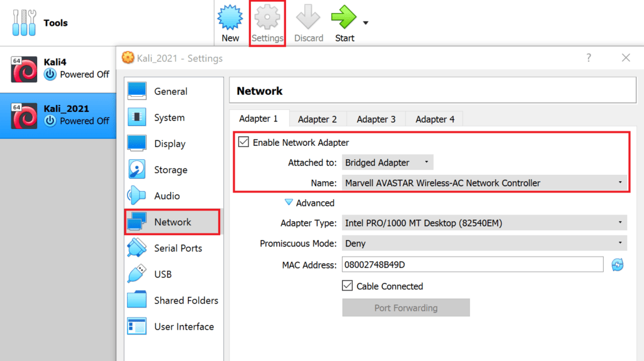This screenshot has width=644, height=361.
Task: Select the Network label in sidebar
Action: pyautogui.click(x=172, y=222)
